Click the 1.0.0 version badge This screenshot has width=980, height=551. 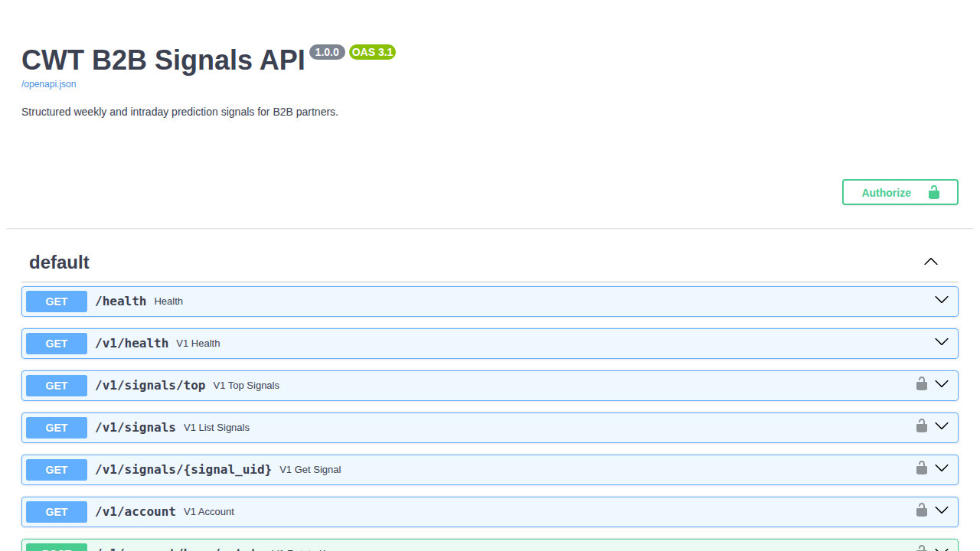[x=327, y=52]
